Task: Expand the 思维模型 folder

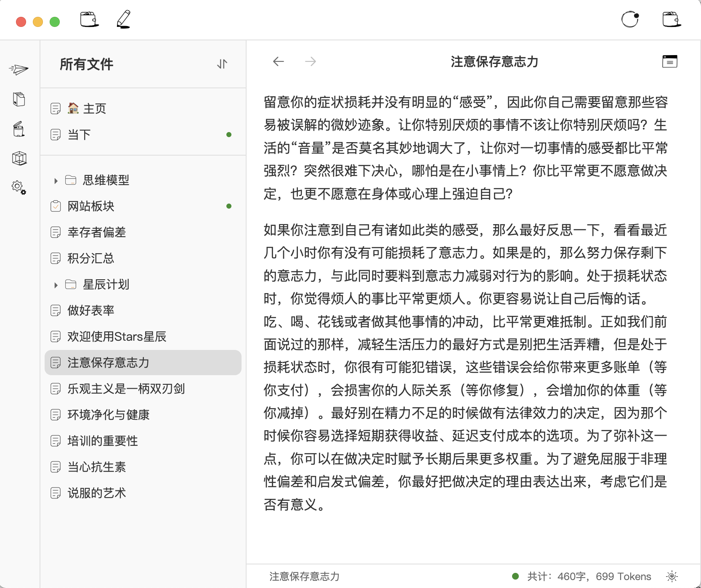Action: (x=56, y=181)
